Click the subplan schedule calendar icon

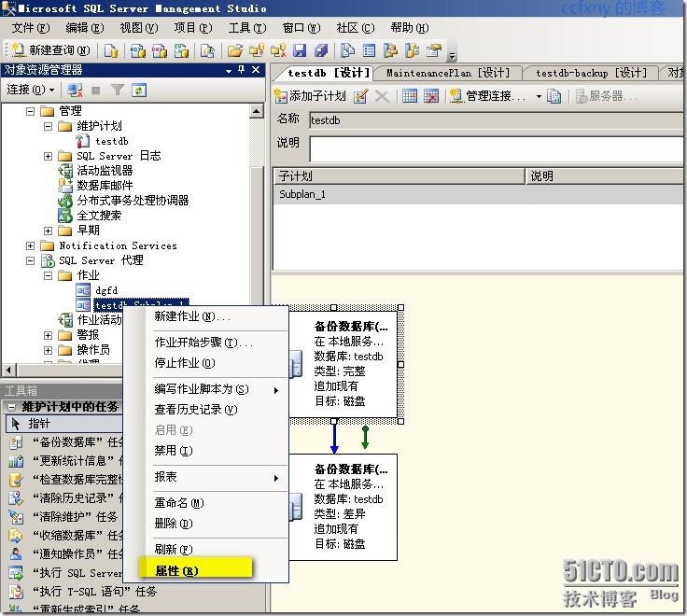pos(409,96)
